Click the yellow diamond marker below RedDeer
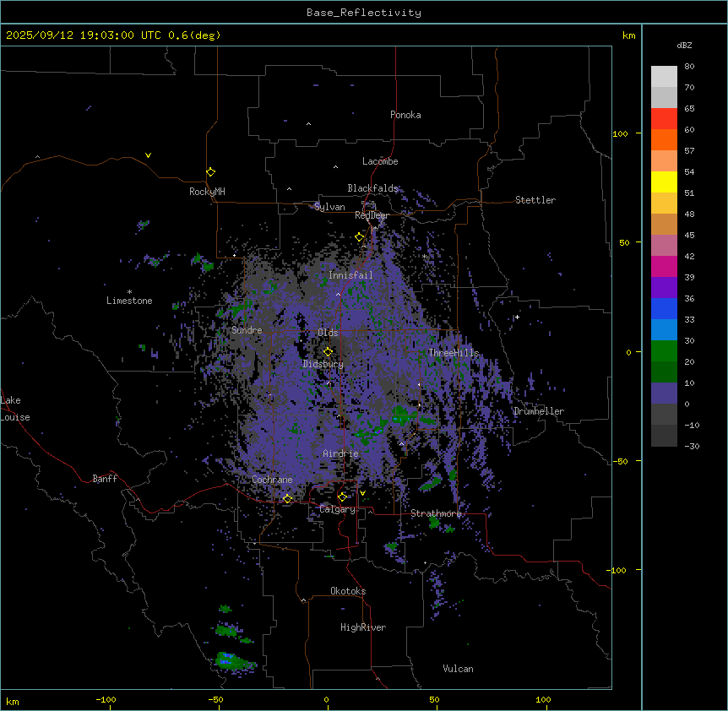 (x=359, y=237)
